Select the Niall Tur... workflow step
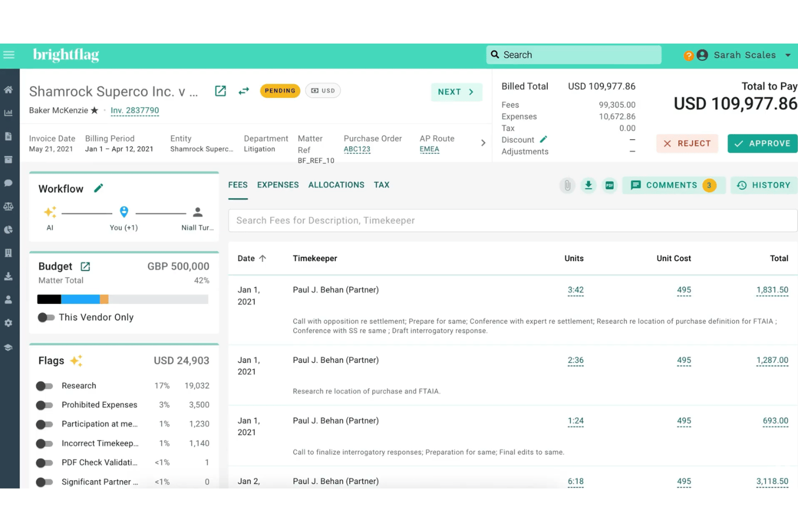798x532 pixels. (197, 218)
